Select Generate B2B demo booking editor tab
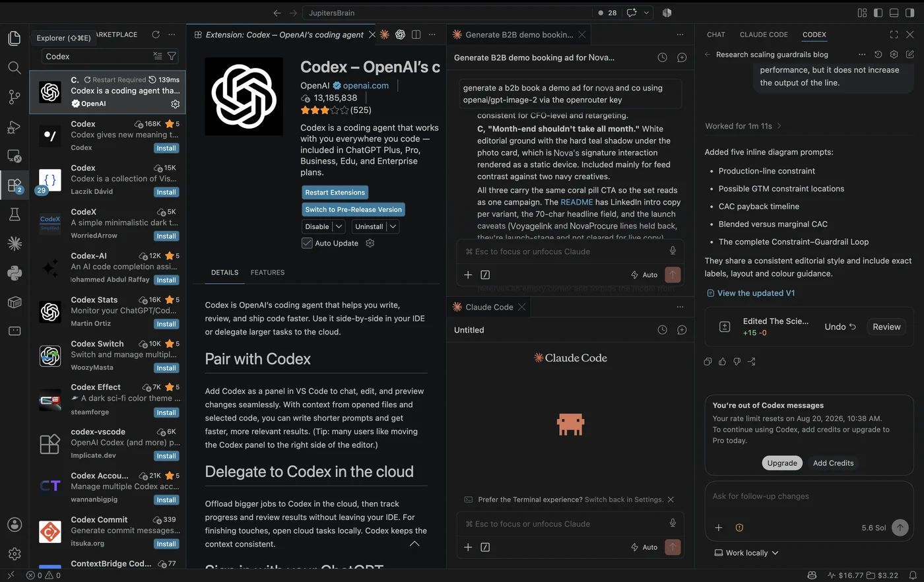 519,34
